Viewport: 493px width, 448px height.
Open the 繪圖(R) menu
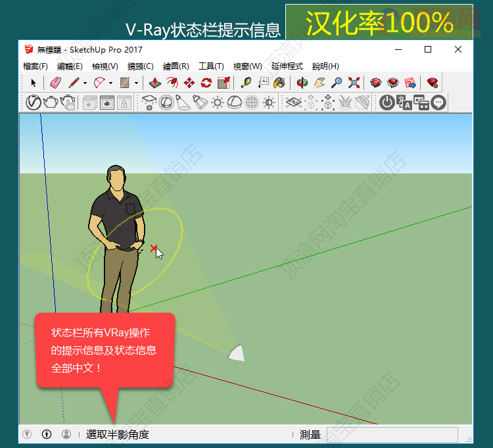pyautogui.click(x=176, y=66)
